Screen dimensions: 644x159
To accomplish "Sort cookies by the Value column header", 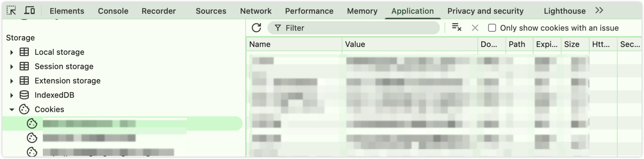I will (410, 44).
